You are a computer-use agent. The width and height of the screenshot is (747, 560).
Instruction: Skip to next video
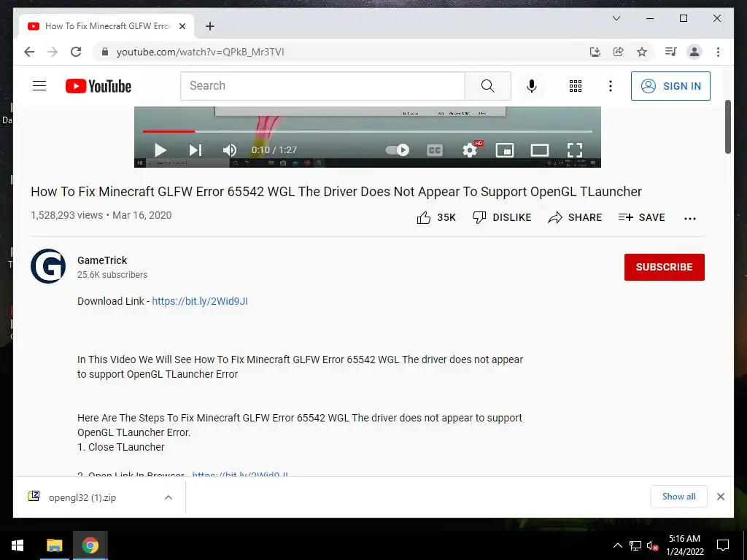point(196,150)
